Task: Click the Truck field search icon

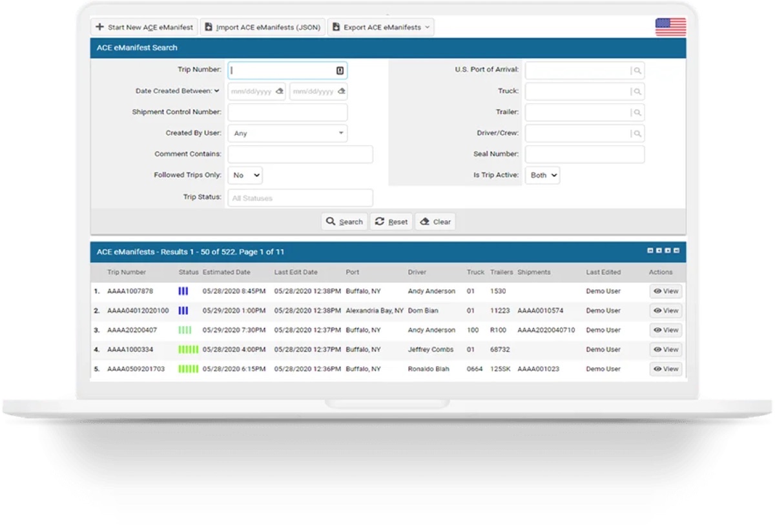Action: click(x=637, y=92)
